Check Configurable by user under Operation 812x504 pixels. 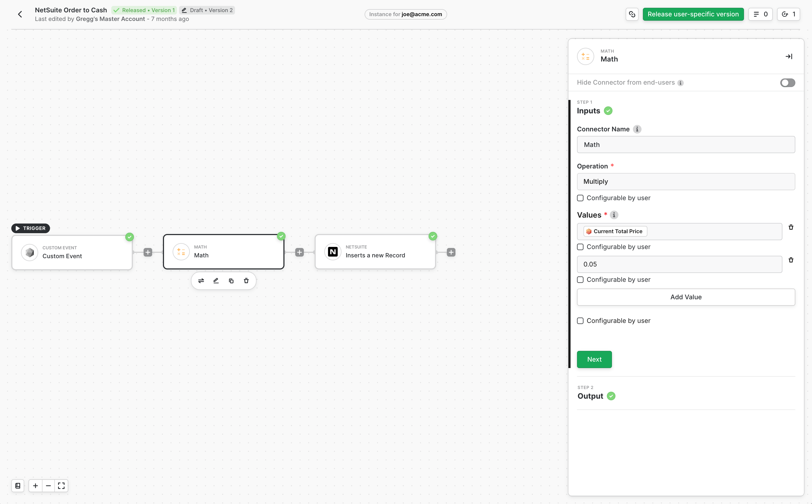click(580, 198)
